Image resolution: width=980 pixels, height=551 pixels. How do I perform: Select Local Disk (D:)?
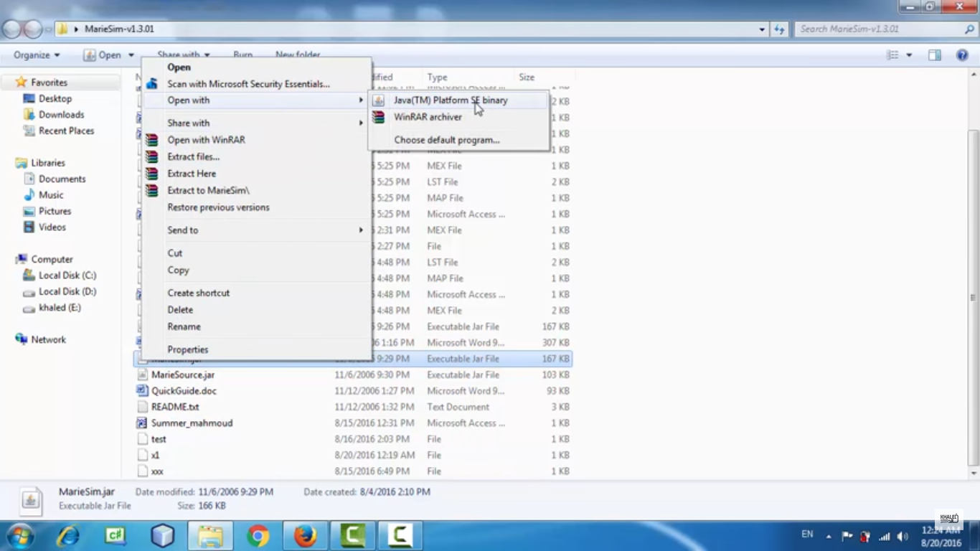67,292
